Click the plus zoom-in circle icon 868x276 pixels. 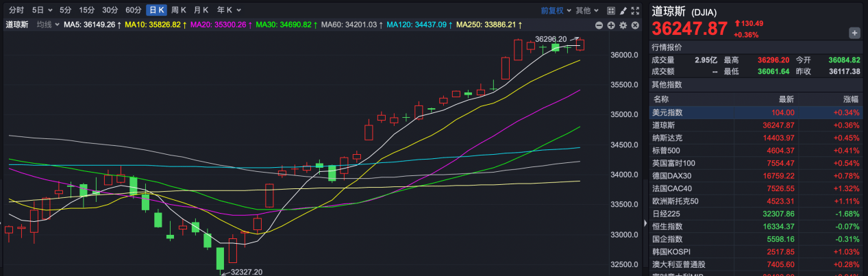click(x=611, y=25)
